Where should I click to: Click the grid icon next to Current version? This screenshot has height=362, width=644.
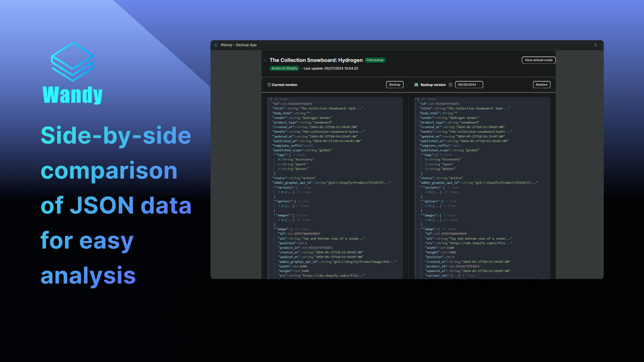(x=269, y=84)
